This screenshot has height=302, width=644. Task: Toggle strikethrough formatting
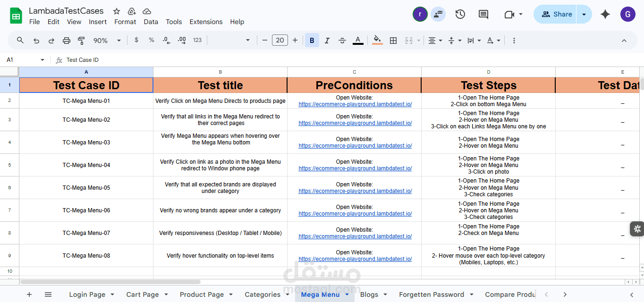342,41
